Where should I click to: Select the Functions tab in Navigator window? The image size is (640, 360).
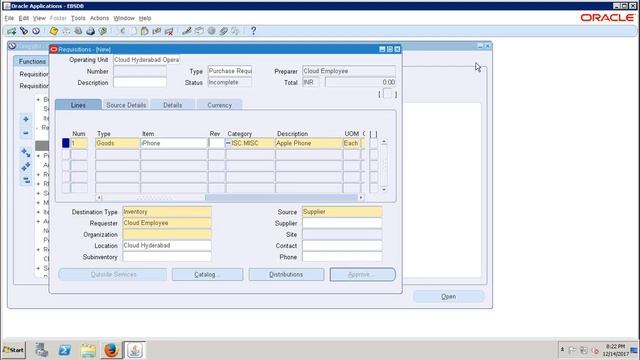tap(32, 61)
